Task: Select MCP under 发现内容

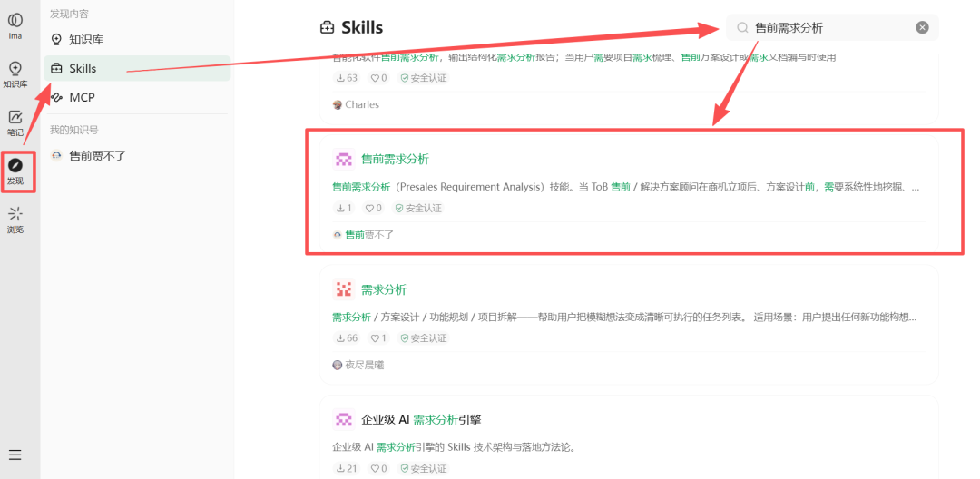Action: coord(137,97)
